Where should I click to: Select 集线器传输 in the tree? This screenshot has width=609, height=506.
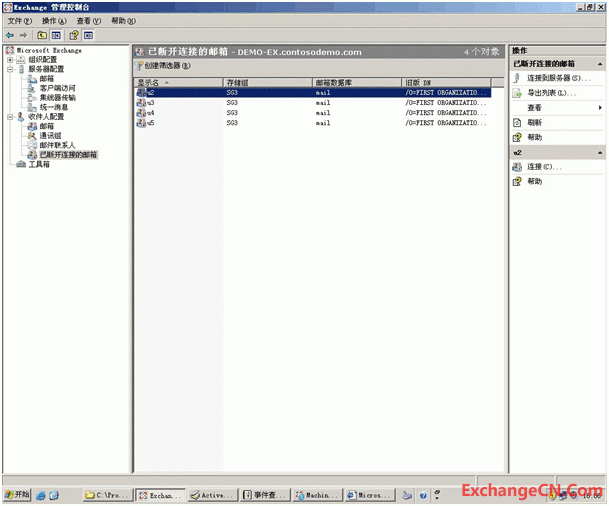(57, 98)
